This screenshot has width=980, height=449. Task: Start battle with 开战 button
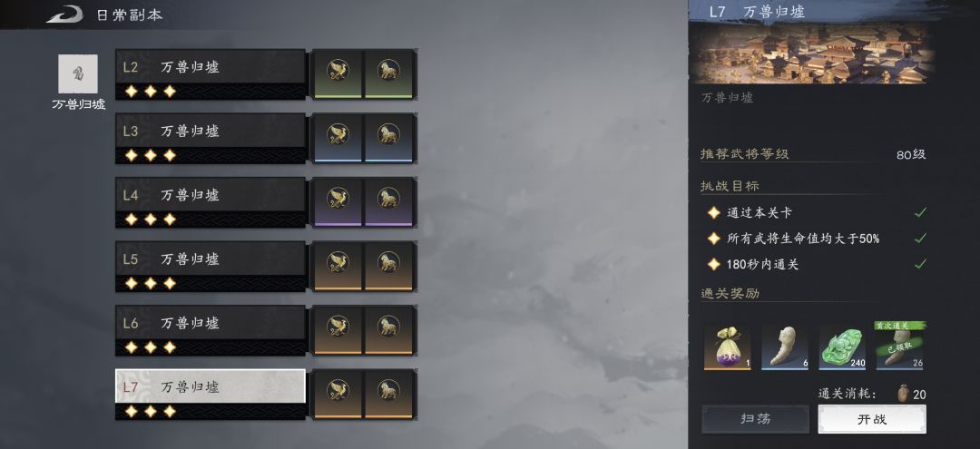(872, 419)
